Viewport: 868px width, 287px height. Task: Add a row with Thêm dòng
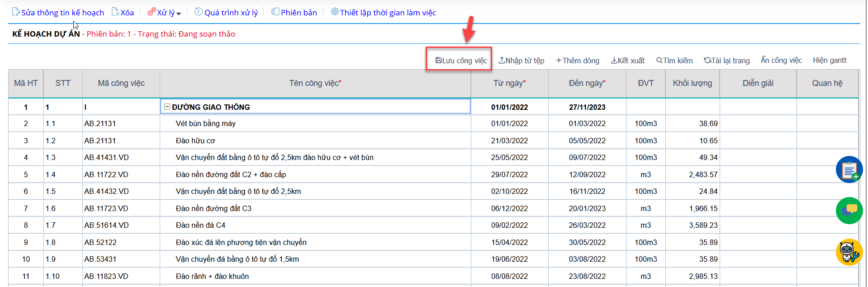578,61
